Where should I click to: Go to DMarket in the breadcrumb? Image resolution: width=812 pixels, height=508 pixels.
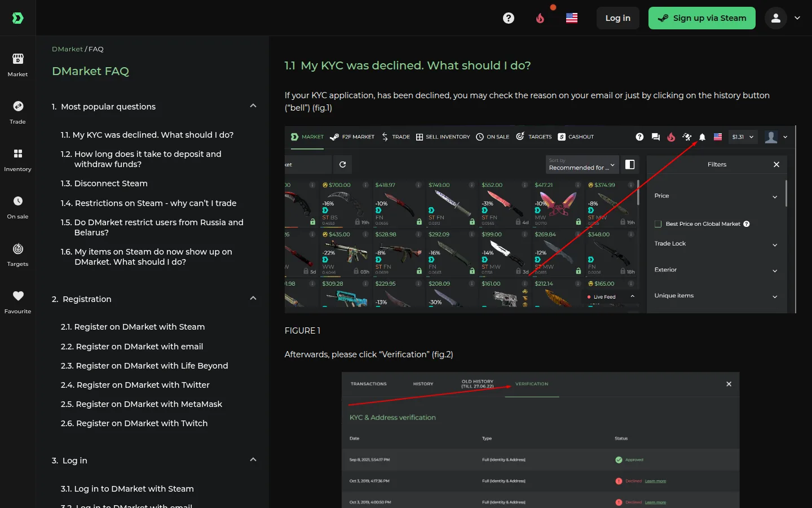pos(67,49)
